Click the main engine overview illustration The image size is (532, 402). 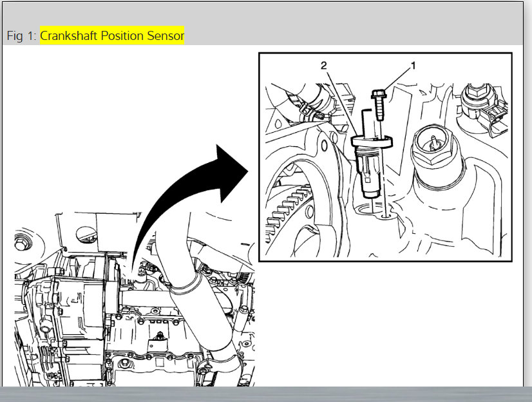[x=135, y=298]
